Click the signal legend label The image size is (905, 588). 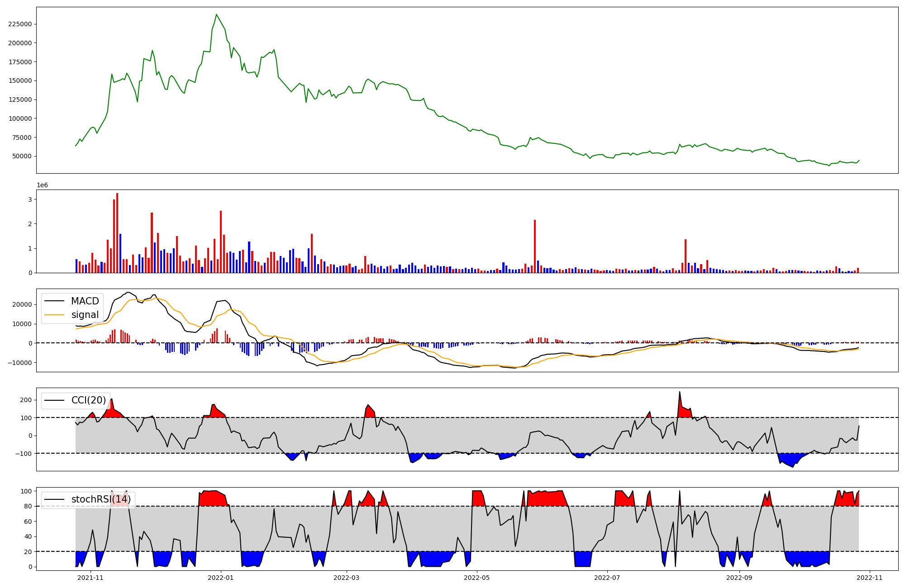[85, 315]
